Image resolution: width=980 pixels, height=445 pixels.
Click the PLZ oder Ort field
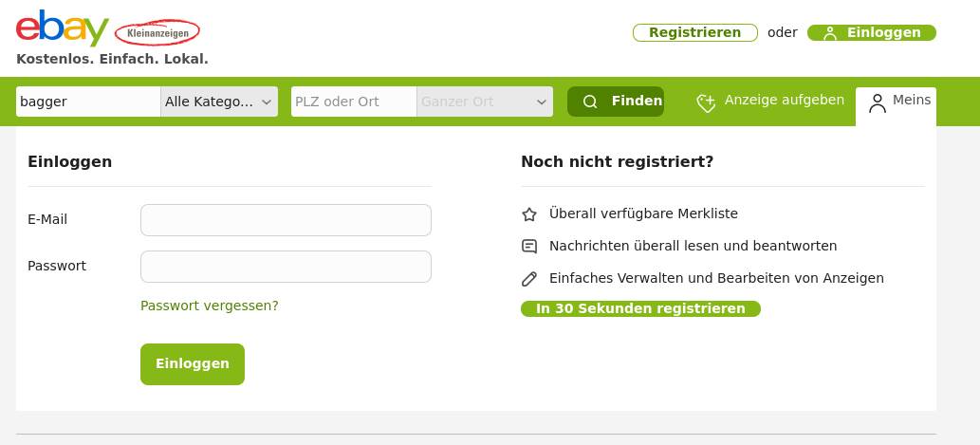tap(353, 102)
